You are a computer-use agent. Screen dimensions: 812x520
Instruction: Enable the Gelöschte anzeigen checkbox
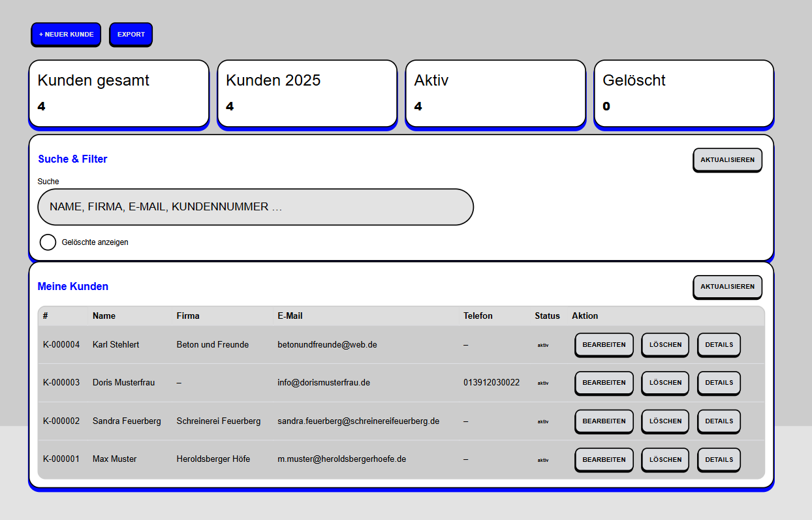pos(48,242)
